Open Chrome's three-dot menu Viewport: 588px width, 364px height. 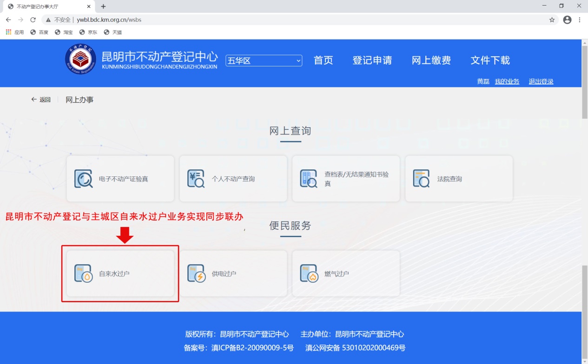(x=580, y=20)
